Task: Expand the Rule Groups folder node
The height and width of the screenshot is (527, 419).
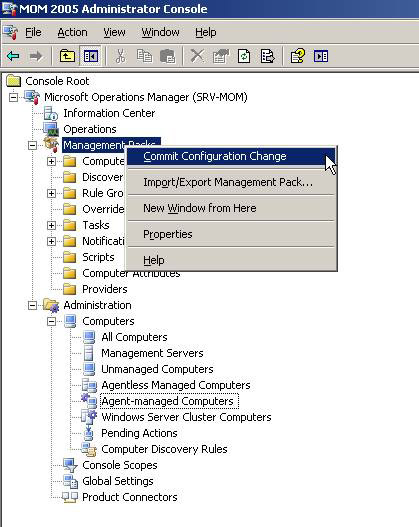Action: [51, 193]
